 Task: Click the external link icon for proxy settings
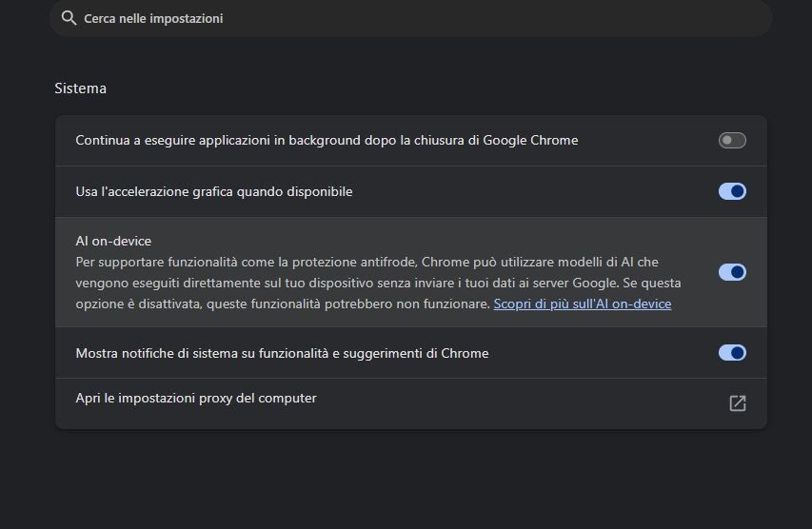point(738,403)
